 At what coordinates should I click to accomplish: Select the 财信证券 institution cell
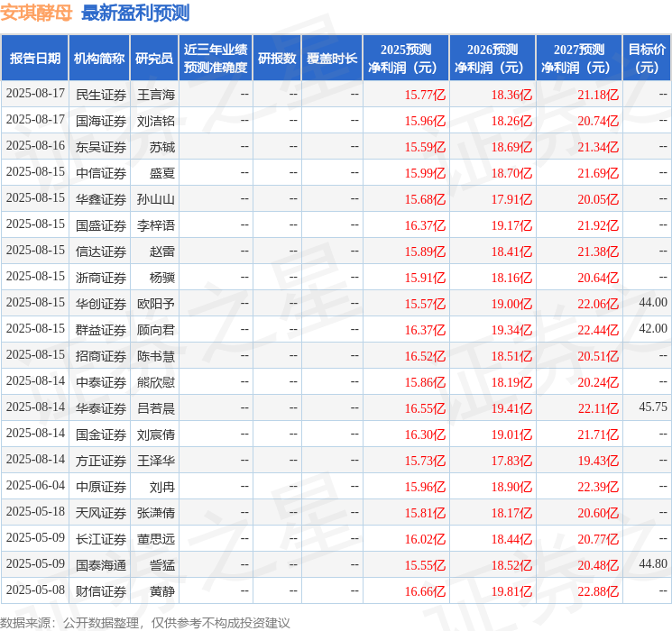[x=101, y=591]
